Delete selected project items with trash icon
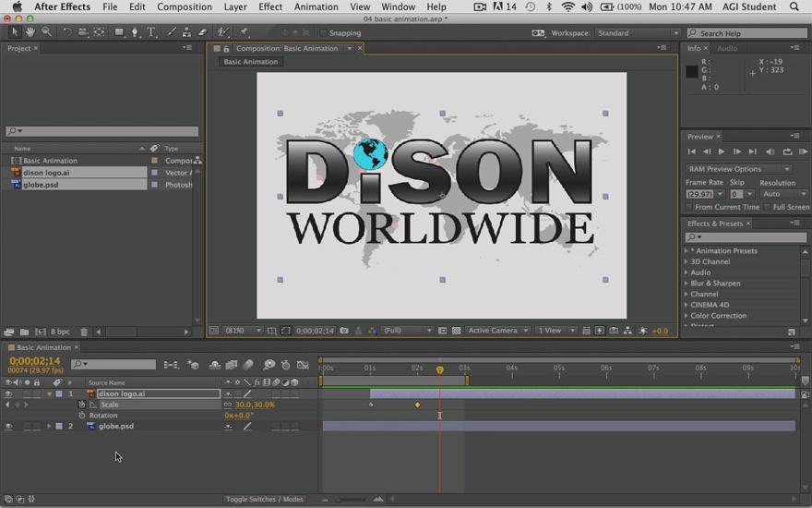This screenshot has width=812, height=508. coord(84,332)
